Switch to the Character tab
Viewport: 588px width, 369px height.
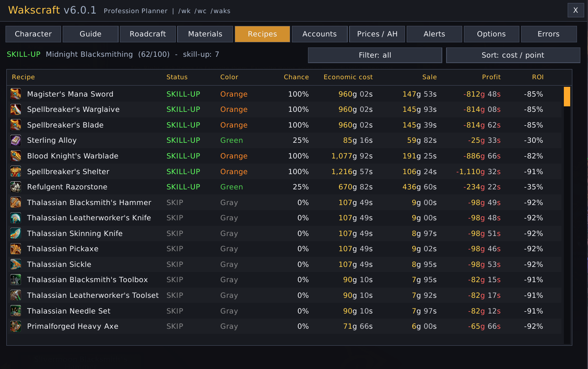pyautogui.click(x=33, y=34)
